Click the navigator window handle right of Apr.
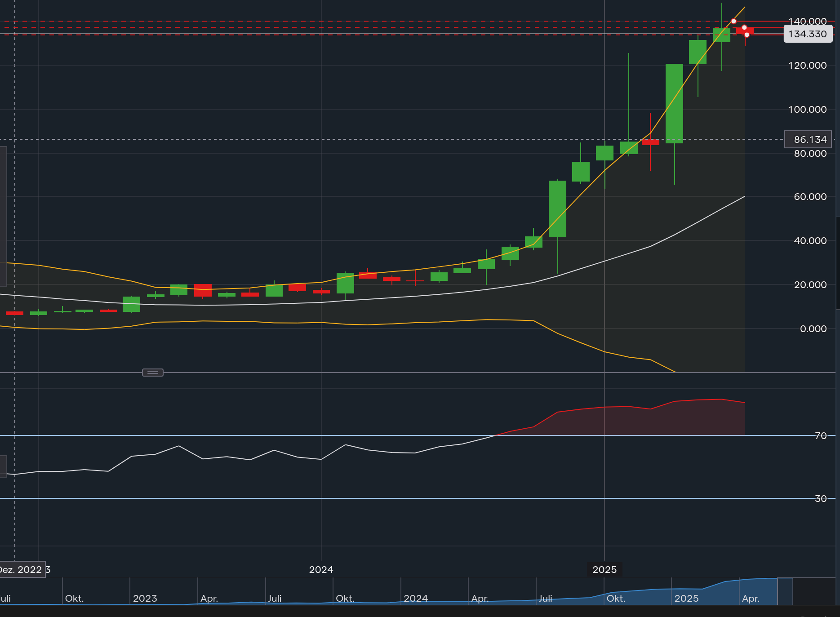 coord(785,591)
